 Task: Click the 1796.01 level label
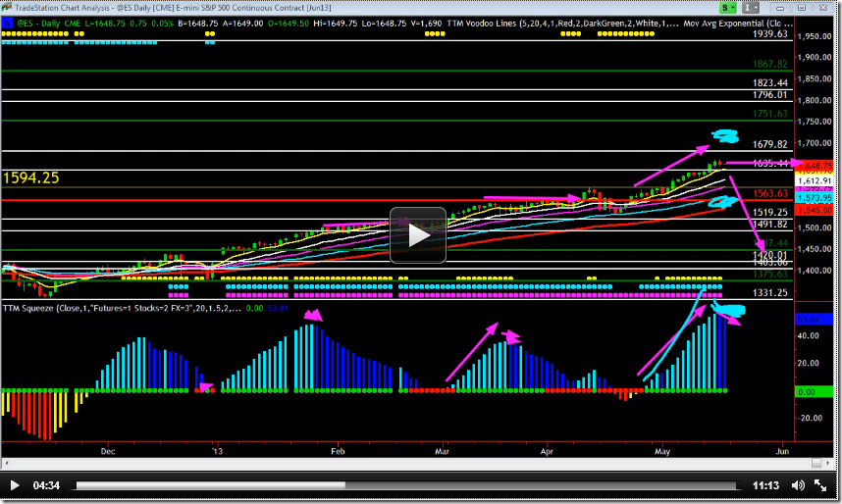click(770, 94)
